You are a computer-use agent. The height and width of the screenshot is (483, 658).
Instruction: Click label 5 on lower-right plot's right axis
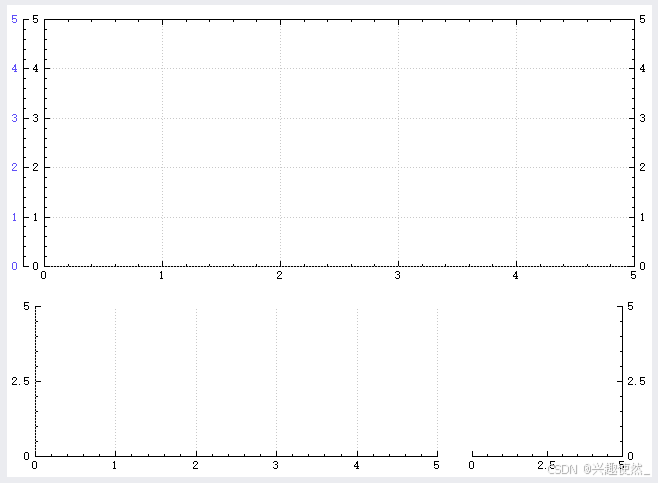point(630,306)
